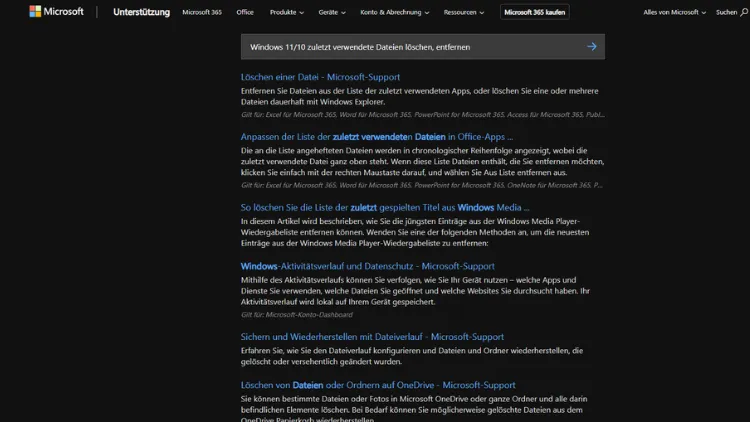
Task: Open 'Löschen einer Datei - Microsoft-Support' result
Action: point(320,77)
